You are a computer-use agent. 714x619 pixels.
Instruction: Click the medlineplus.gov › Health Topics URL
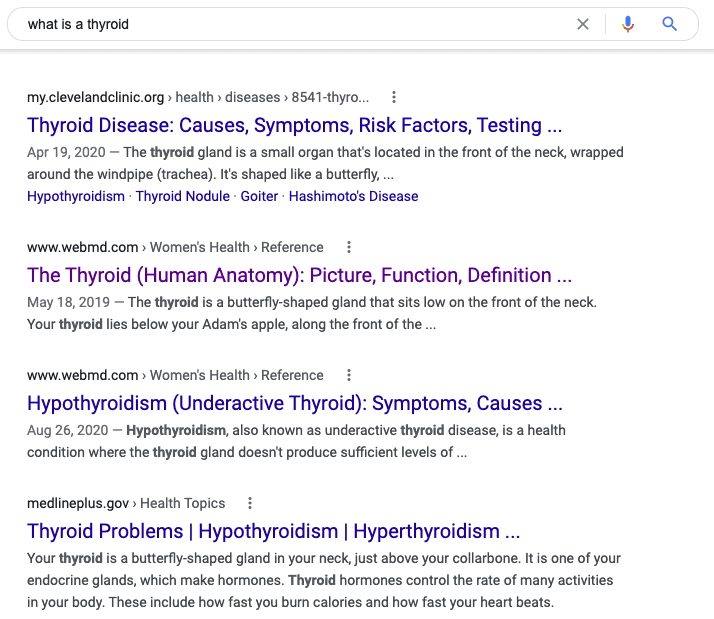(126, 503)
